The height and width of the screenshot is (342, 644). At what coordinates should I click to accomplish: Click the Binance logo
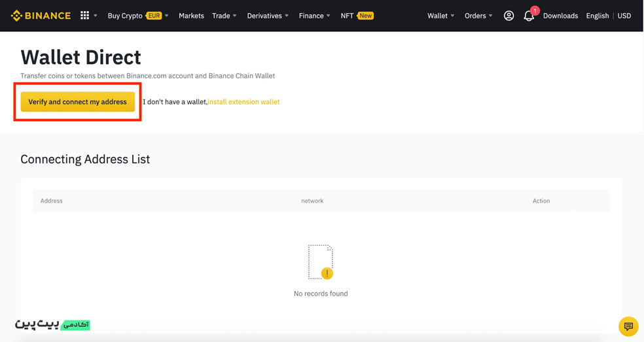click(41, 16)
